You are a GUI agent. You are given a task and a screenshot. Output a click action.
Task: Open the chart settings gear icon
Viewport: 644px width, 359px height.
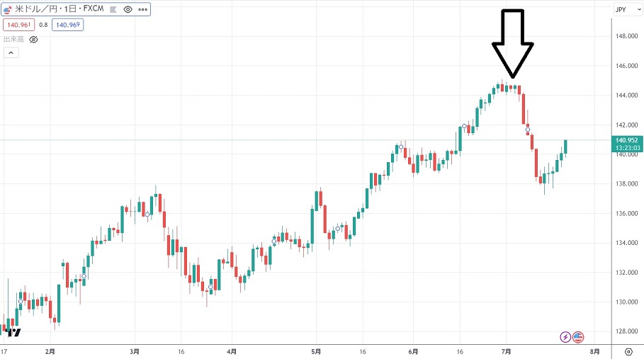point(628,351)
